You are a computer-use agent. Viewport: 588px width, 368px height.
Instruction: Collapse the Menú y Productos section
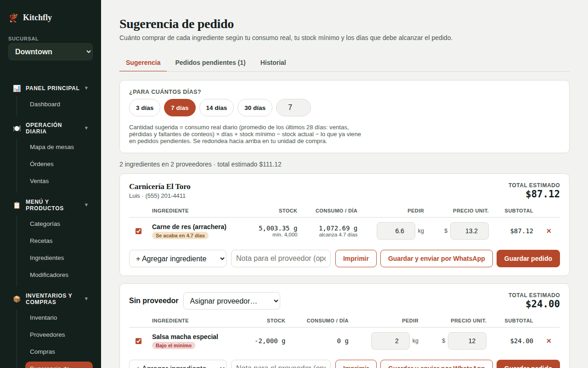[x=86, y=205]
